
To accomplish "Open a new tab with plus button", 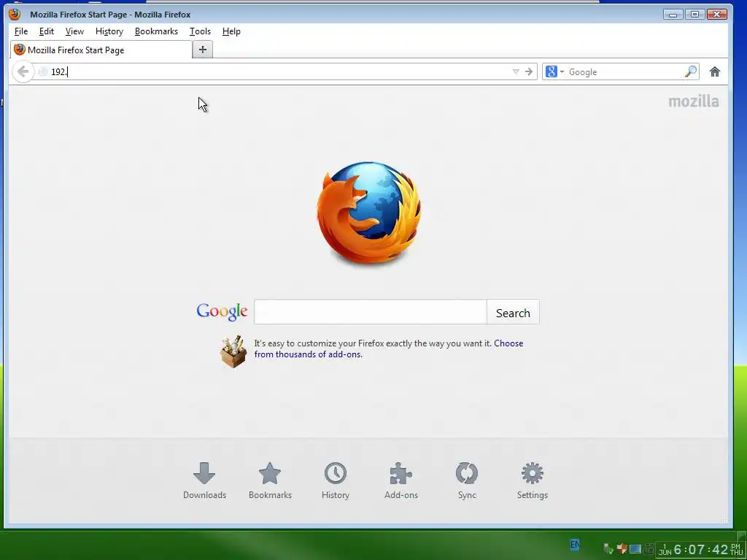I will (203, 50).
